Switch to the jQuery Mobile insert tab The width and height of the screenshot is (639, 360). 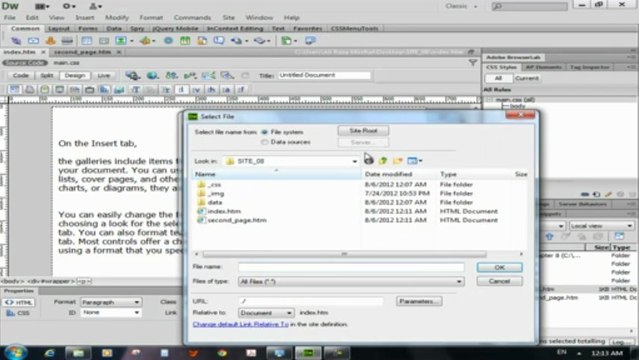175,29
